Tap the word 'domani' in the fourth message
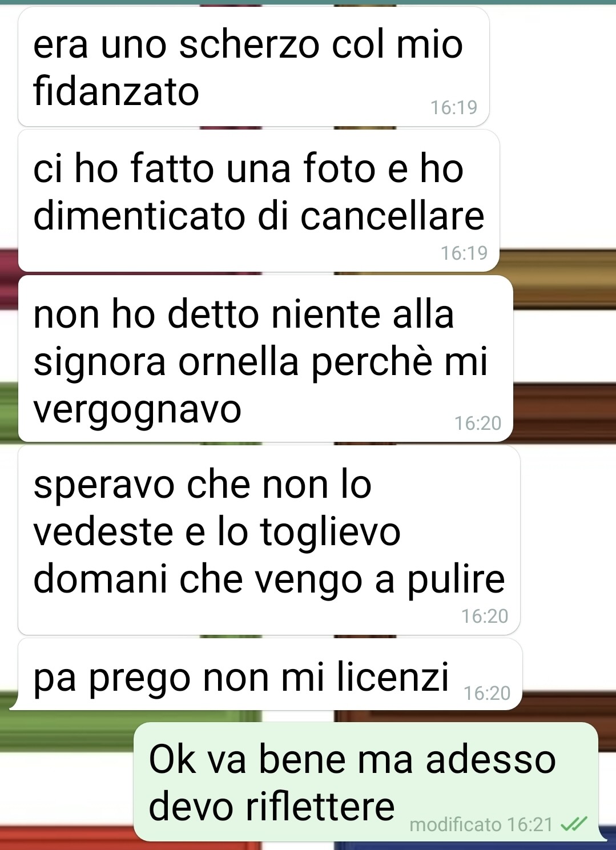This screenshot has height=850, width=616. (x=101, y=579)
